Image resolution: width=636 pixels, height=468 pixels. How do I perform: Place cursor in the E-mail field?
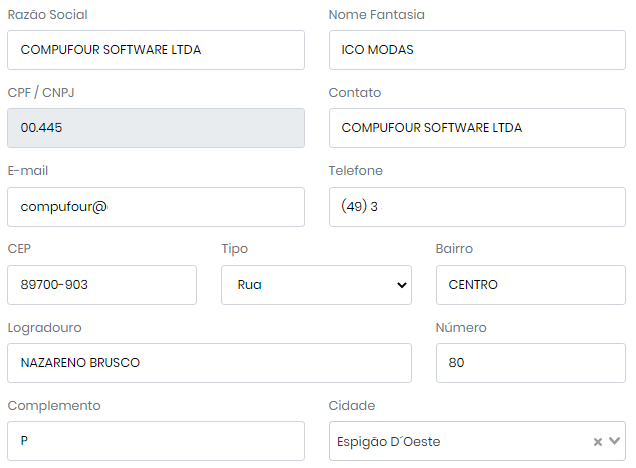click(x=155, y=207)
